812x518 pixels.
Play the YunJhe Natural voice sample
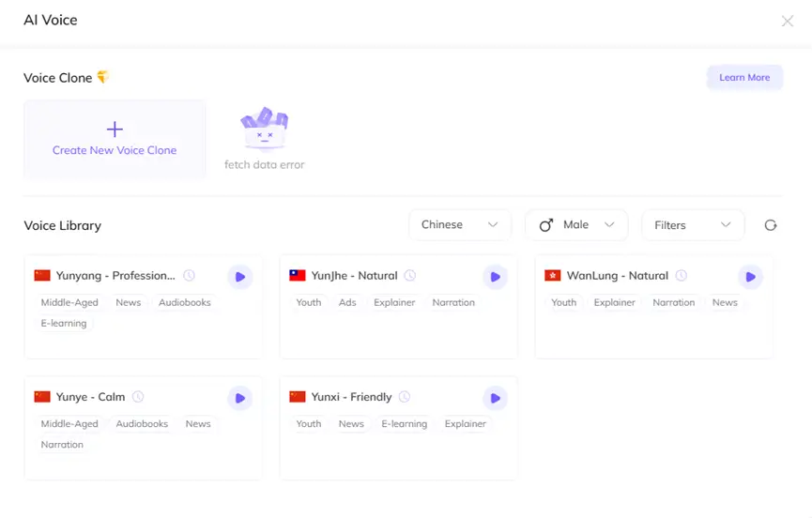pos(495,277)
